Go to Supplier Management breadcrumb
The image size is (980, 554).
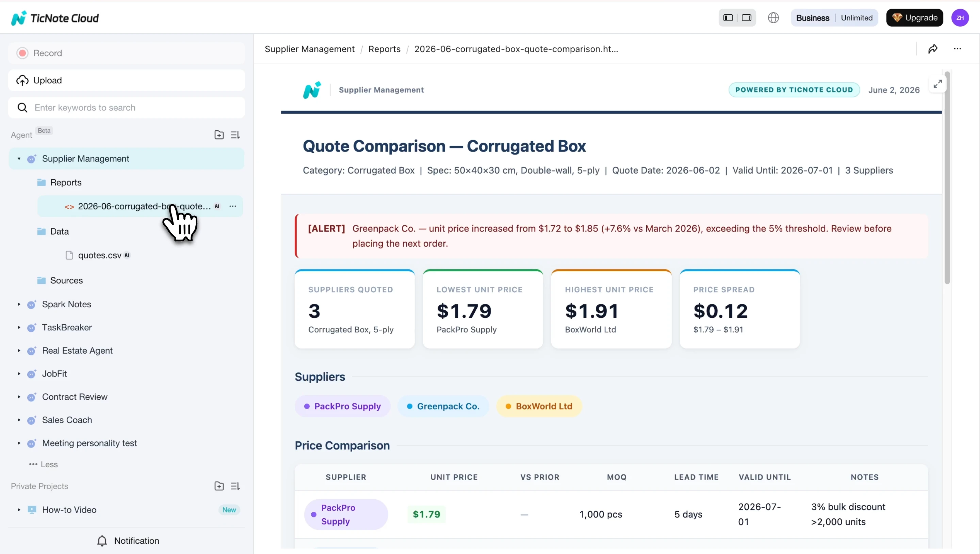309,49
